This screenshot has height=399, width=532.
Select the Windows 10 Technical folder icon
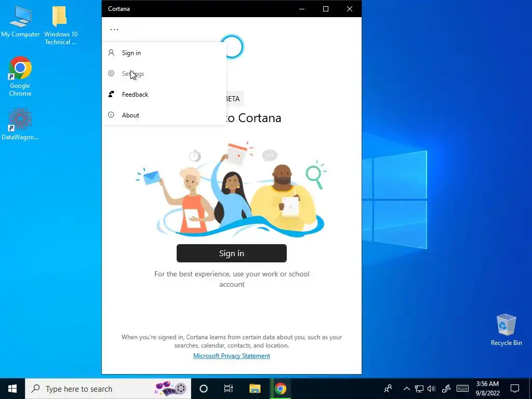[61, 26]
